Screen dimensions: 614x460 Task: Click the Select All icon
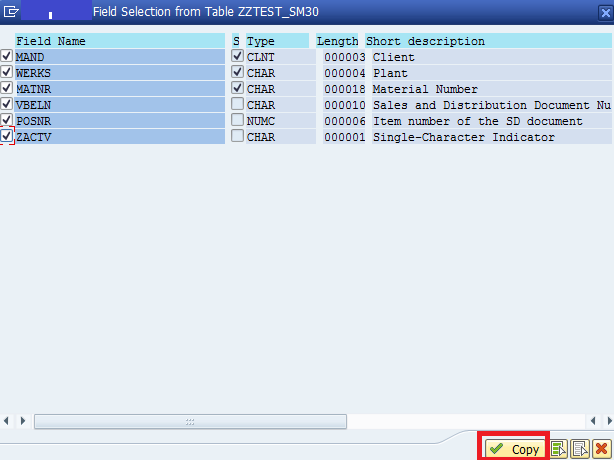559,449
